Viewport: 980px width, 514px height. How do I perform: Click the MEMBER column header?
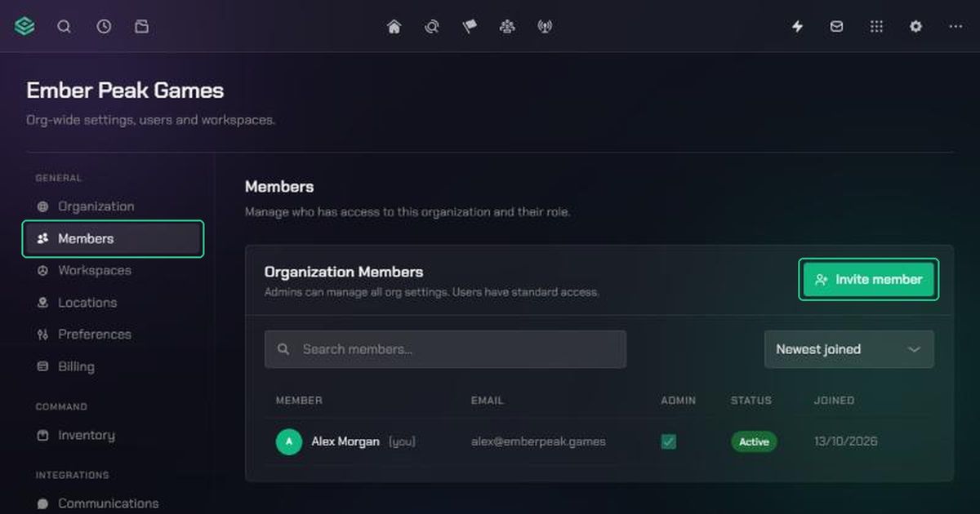[299, 401]
